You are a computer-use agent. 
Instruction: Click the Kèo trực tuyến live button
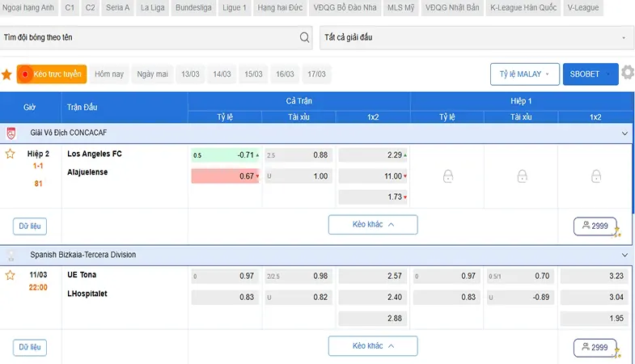(x=52, y=74)
